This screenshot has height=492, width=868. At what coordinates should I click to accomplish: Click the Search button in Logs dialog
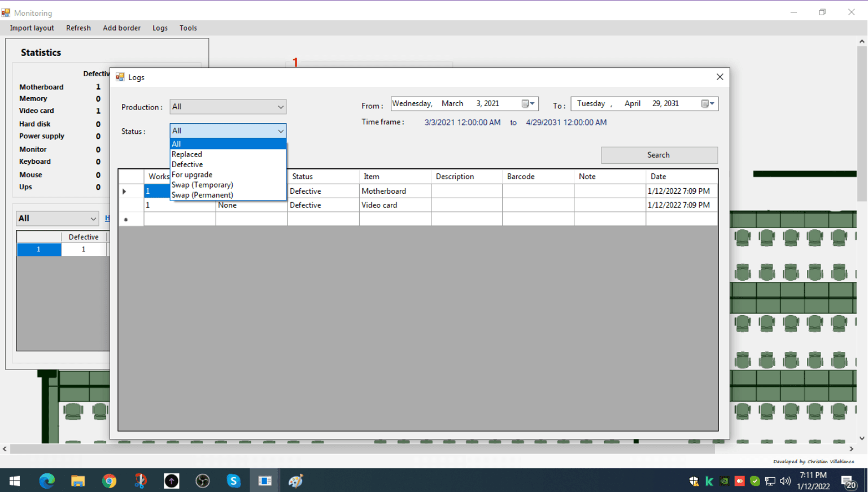(658, 155)
